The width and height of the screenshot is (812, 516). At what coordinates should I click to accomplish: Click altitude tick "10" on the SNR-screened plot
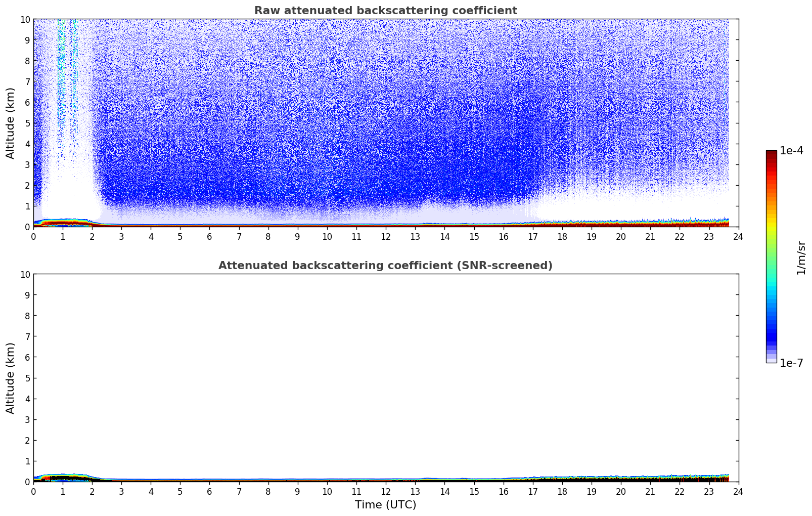pyautogui.click(x=25, y=274)
